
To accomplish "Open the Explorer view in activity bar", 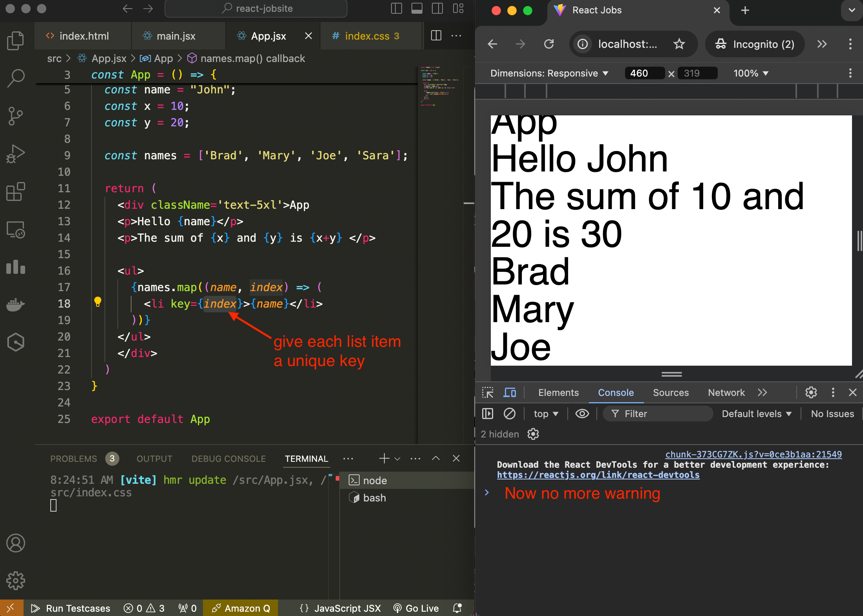I will point(16,41).
